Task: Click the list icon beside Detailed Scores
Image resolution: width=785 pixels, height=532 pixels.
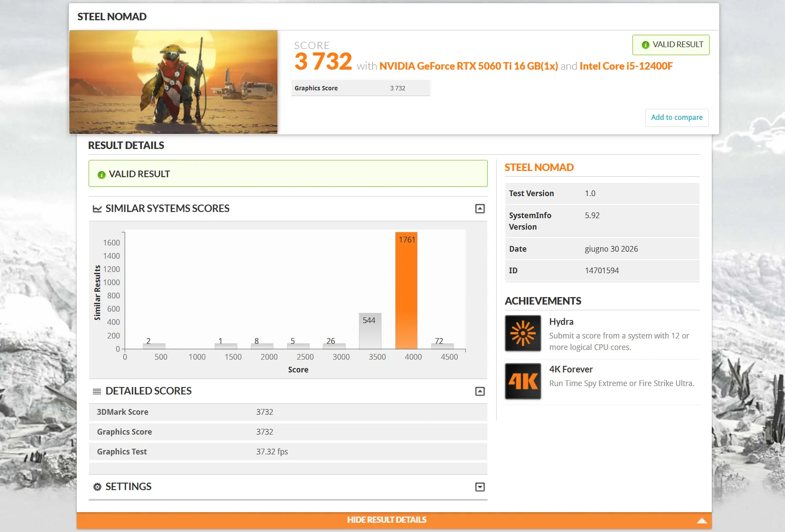Action: [x=97, y=391]
